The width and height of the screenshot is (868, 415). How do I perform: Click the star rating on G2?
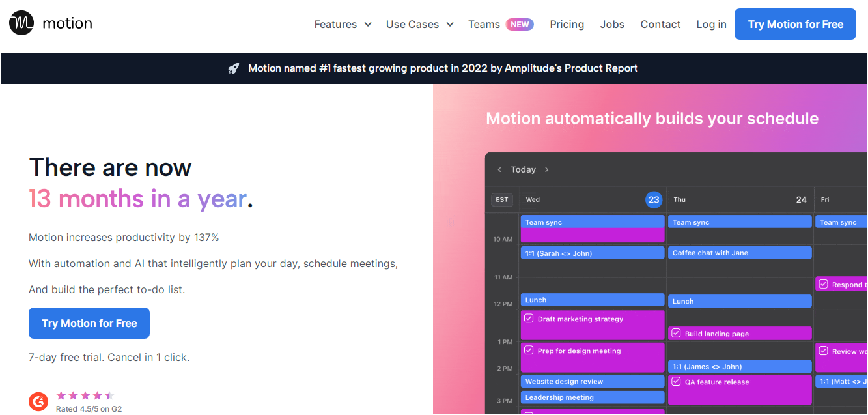[x=85, y=395]
